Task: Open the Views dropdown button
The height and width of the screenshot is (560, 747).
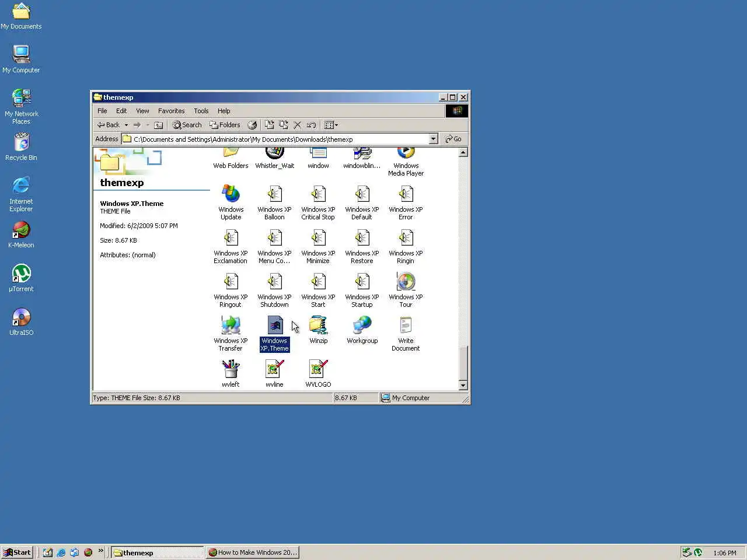Action: pyautogui.click(x=331, y=125)
